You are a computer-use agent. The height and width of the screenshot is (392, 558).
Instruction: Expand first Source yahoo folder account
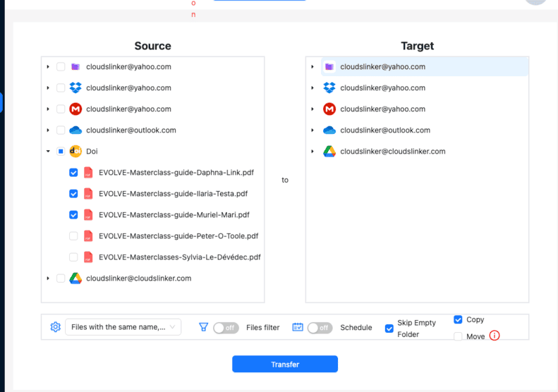pyautogui.click(x=48, y=66)
